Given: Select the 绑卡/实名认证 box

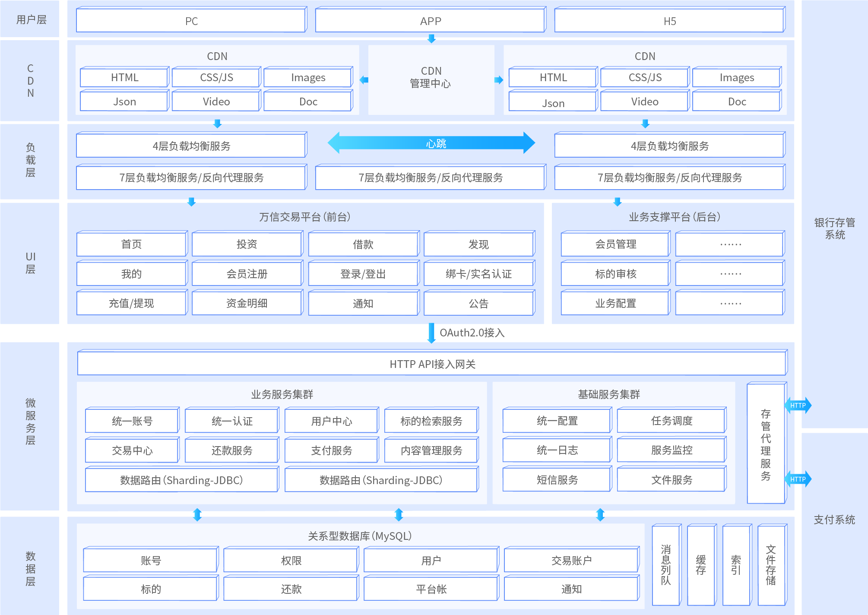Looking at the screenshot, I should pos(478,274).
